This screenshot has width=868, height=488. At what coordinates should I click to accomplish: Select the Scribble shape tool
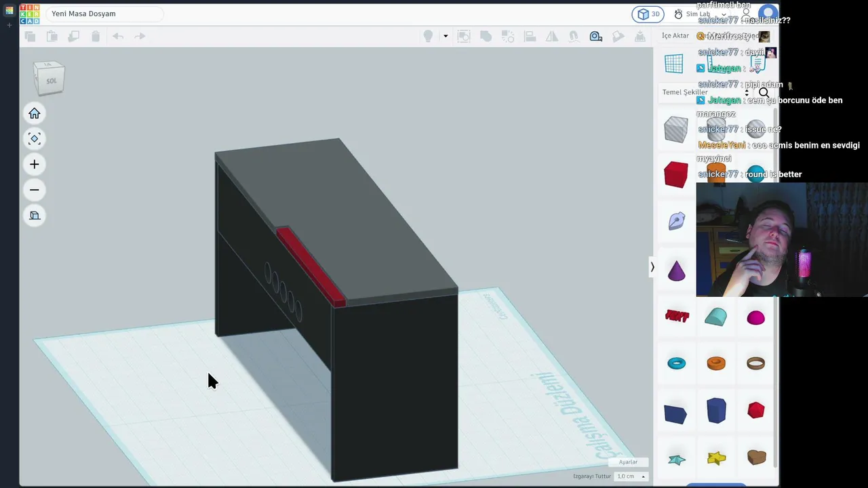tap(676, 221)
